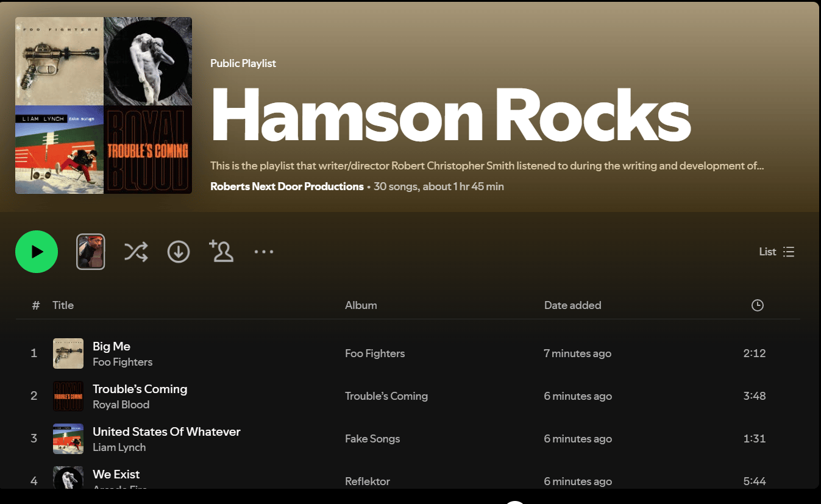Sort tracks by the Title column

[63, 305]
